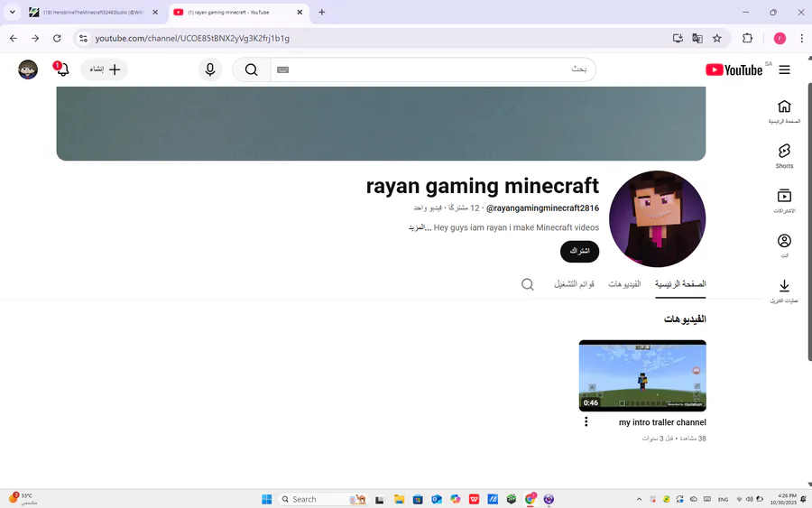Open the YouTube guide hamburger menu
Image resolution: width=812 pixels, height=508 pixels.
pos(785,69)
